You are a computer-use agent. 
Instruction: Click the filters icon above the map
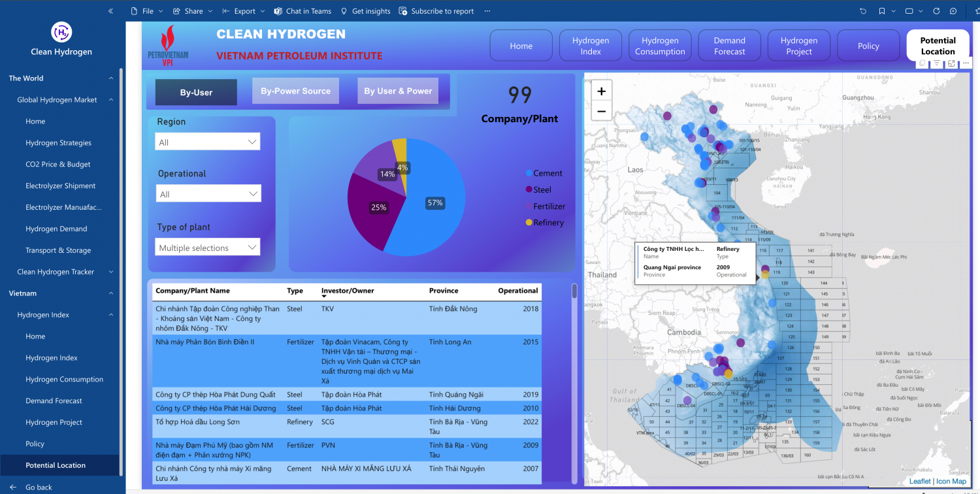coord(936,63)
